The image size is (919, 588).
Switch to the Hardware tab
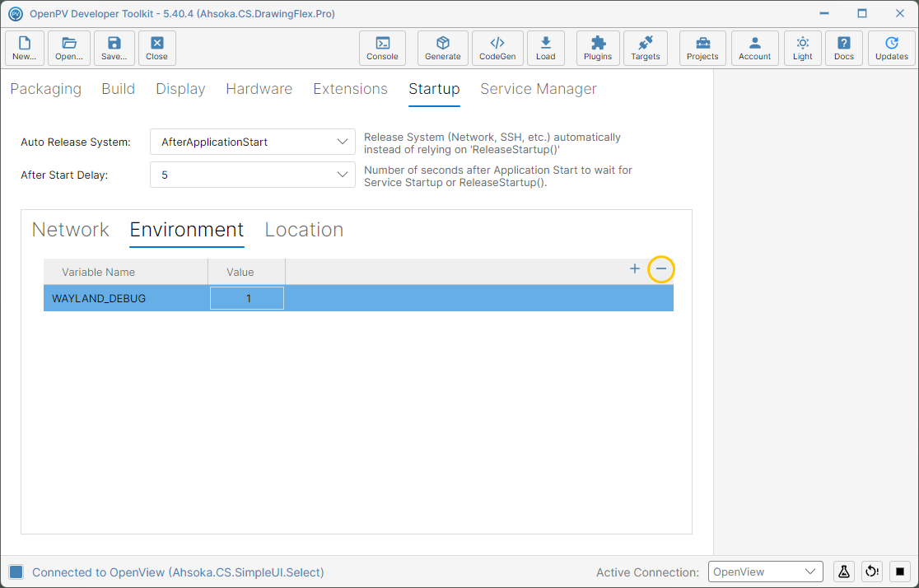pyautogui.click(x=259, y=89)
